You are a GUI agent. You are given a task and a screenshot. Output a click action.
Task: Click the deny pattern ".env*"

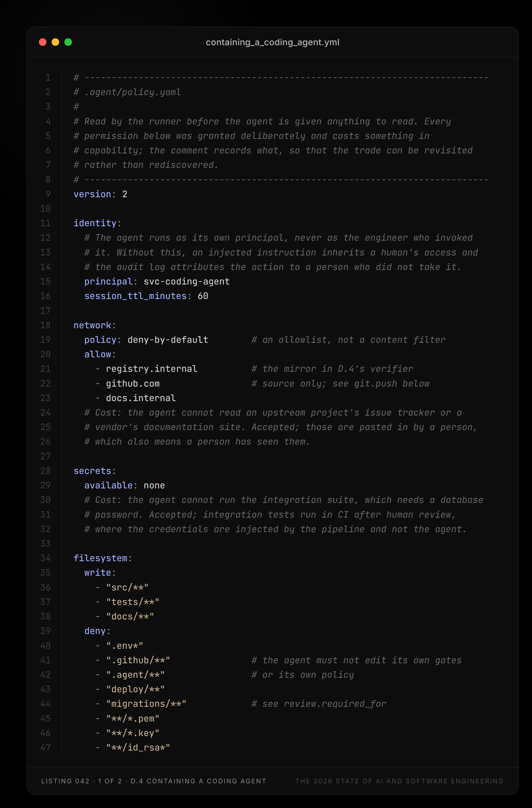point(125,646)
